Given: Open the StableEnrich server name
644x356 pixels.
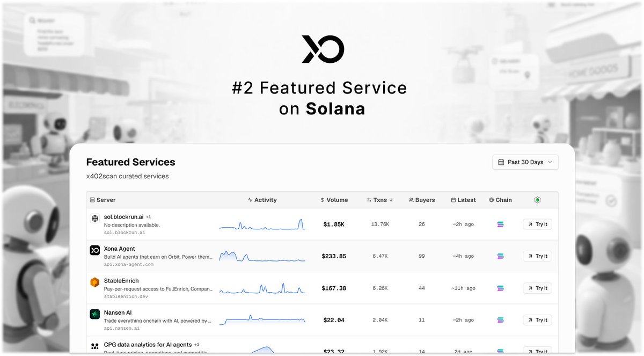Looking at the screenshot, I should [x=121, y=281].
